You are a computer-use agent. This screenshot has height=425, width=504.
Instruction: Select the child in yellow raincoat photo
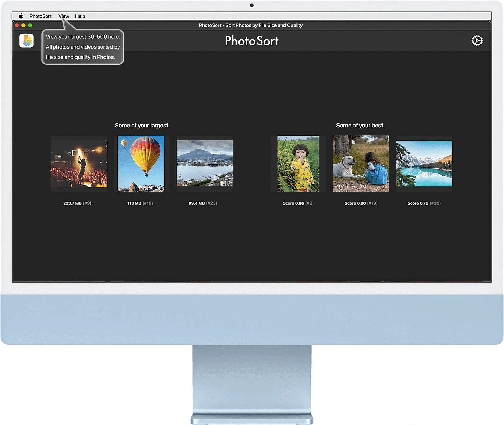(x=298, y=164)
